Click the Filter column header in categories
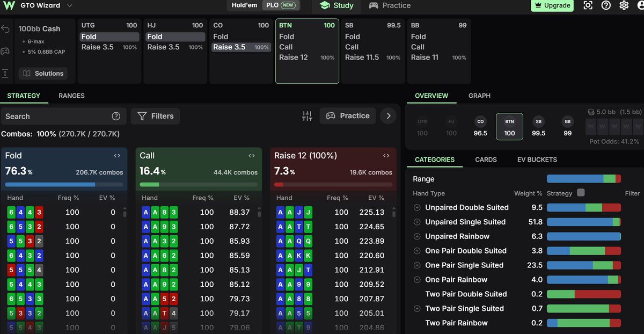This screenshot has width=644, height=334. tap(632, 193)
